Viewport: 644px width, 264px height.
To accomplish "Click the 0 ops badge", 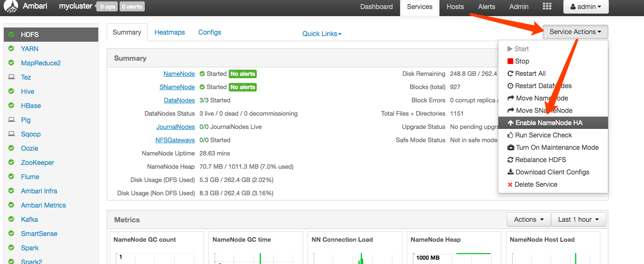I will (x=107, y=7).
